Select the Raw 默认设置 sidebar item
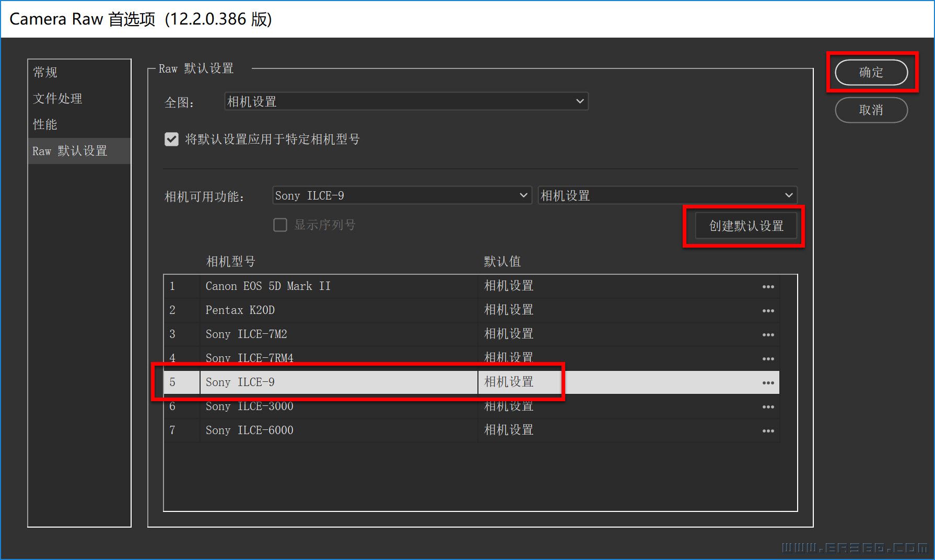Image resolution: width=935 pixels, height=560 pixels. (x=79, y=151)
